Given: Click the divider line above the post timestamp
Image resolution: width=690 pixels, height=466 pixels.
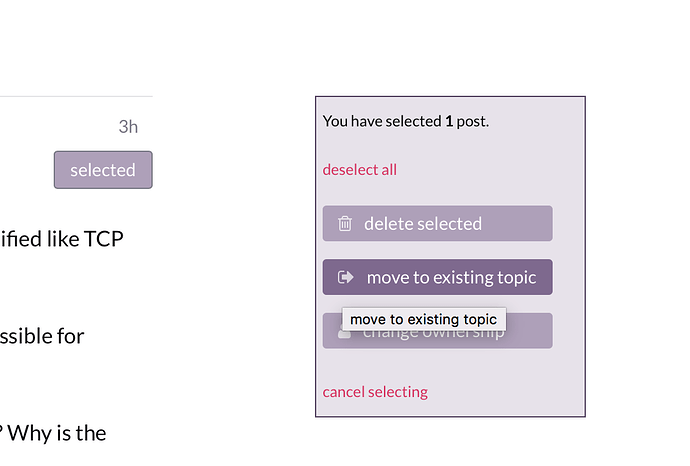Looking at the screenshot, I should (76, 96).
